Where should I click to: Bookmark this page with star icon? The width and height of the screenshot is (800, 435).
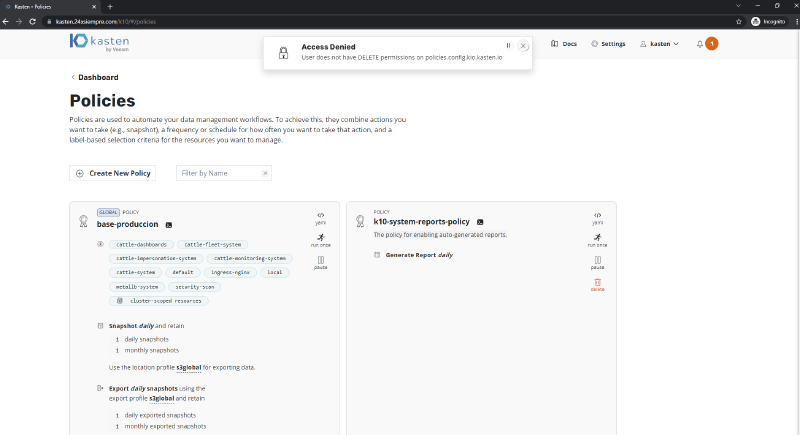click(x=739, y=21)
